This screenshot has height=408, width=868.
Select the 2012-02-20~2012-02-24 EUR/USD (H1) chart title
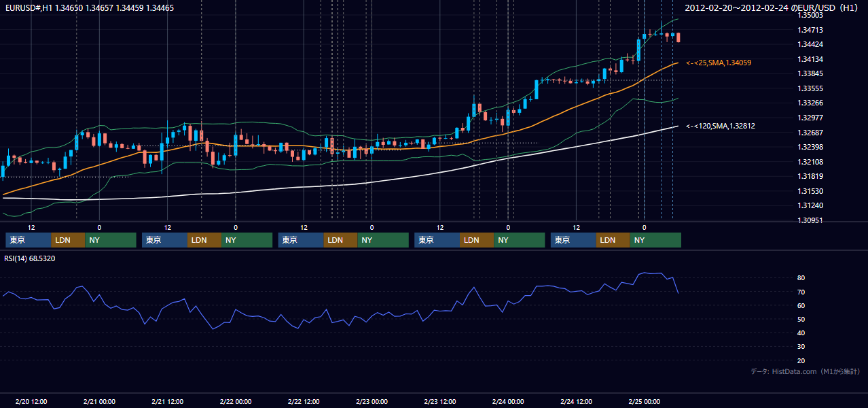click(x=773, y=7)
